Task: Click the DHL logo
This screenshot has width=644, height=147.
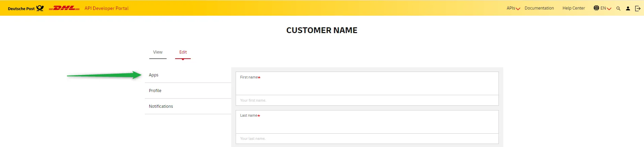Action: click(x=64, y=8)
